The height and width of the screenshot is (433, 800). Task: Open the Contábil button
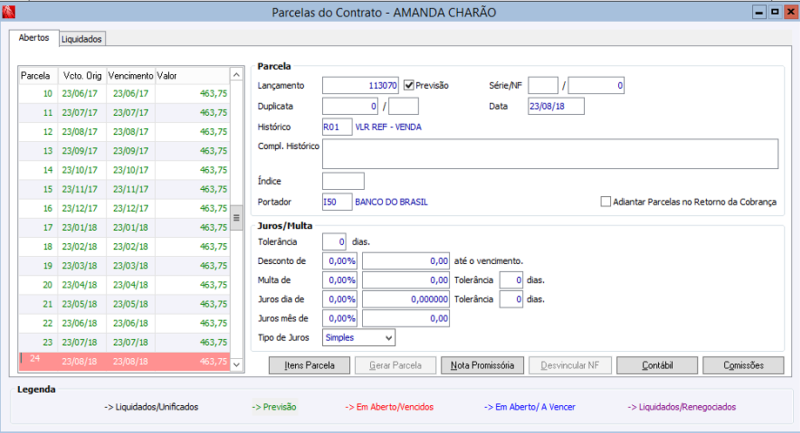[657, 365]
